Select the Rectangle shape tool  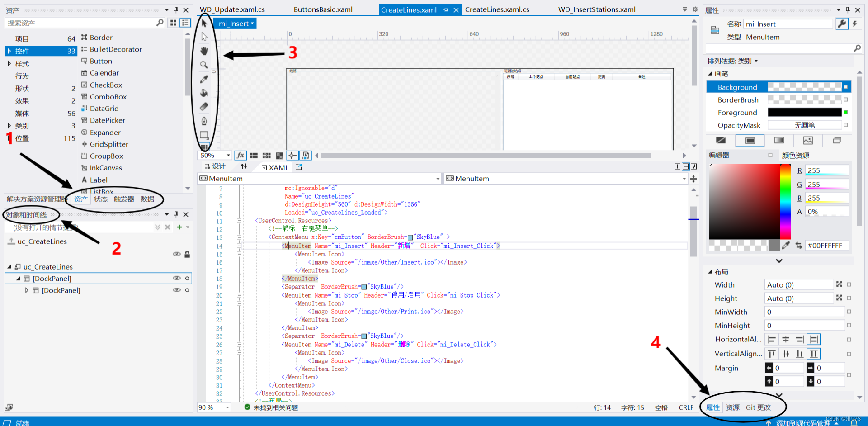pos(204,135)
